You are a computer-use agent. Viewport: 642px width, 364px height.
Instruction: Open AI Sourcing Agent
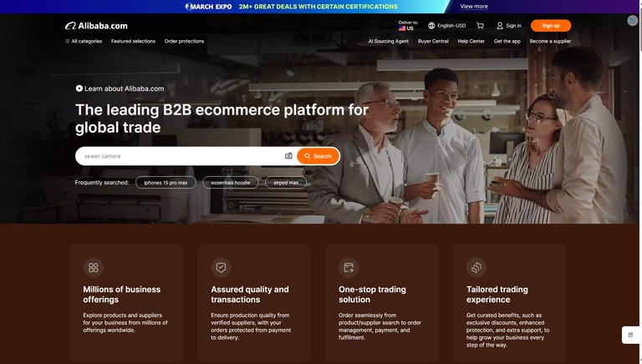389,41
